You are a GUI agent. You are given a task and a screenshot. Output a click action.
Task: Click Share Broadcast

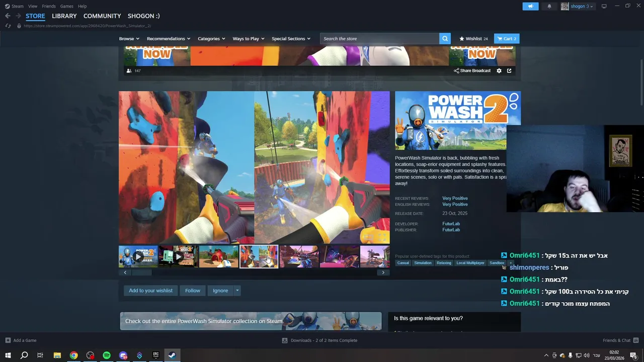pyautogui.click(x=472, y=71)
